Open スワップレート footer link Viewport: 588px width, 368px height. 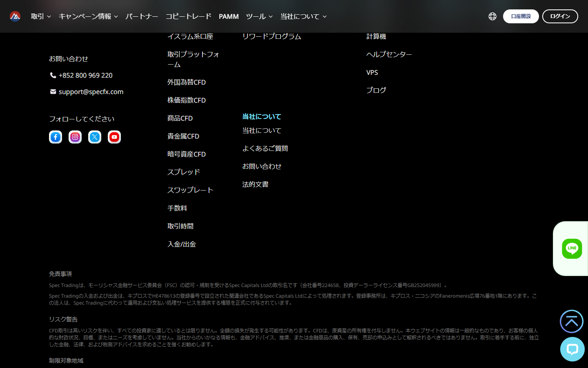pos(190,190)
